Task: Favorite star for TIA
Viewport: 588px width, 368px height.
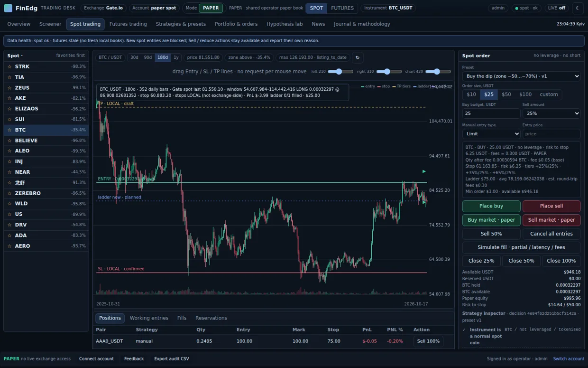Action: click(9, 77)
